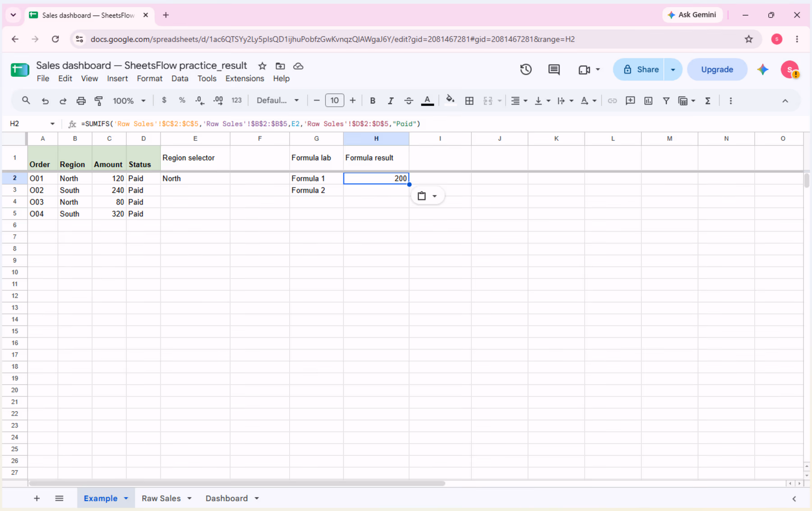The height and width of the screenshot is (511, 812).
Task: Switch to the Dashboard sheet tab
Action: (226, 498)
